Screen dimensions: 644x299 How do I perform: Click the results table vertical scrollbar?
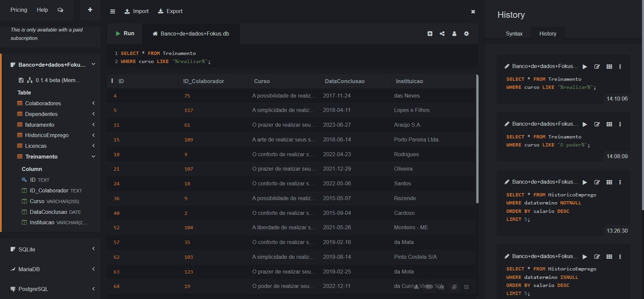pyautogui.click(x=477, y=139)
